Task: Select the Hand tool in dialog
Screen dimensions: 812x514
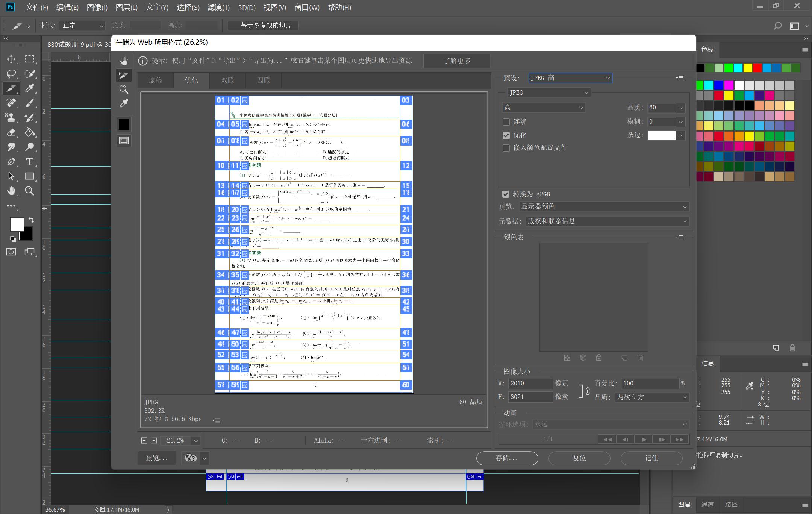Action: (124, 61)
